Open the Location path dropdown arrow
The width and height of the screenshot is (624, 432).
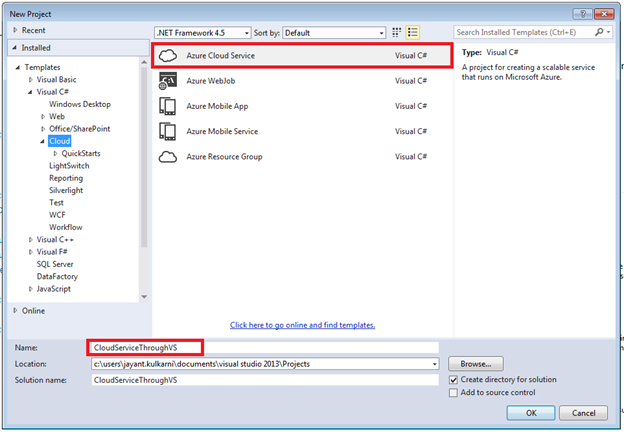tap(435, 364)
